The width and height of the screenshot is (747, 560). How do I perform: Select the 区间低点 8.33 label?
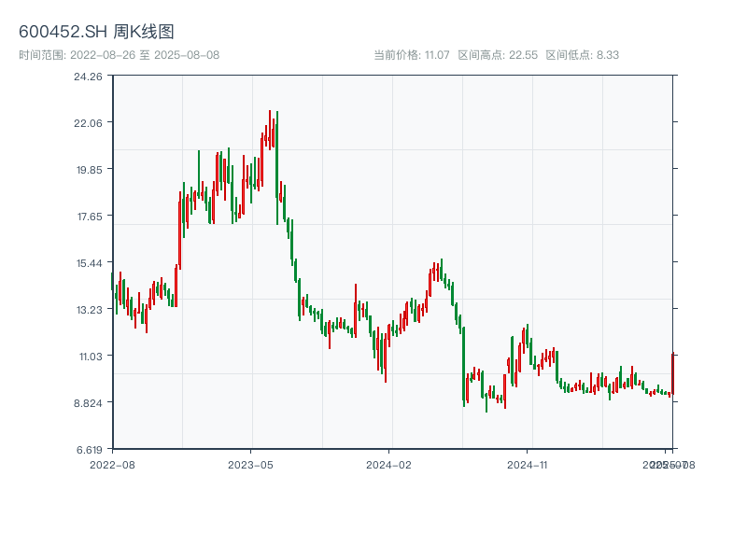(582, 55)
